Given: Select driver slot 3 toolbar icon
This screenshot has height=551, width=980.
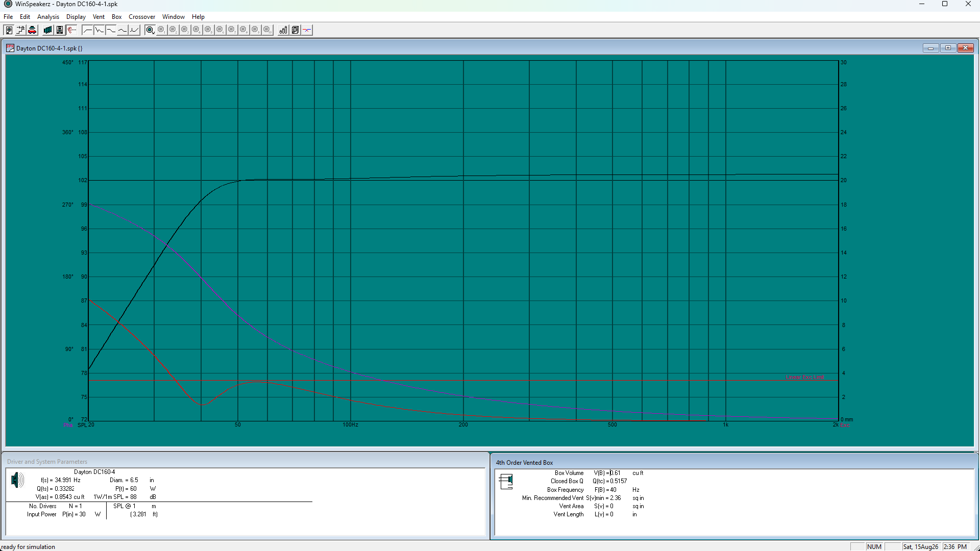Looking at the screenshot, I should pos(185,30).
